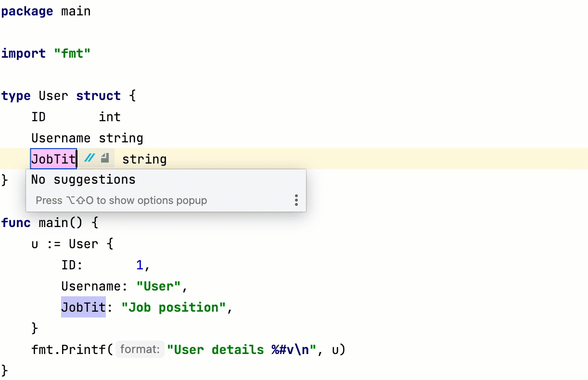This screenshot has width=588, height=380.
Task: Open the three-dot popup options menu
Action: tap(296, 200)
